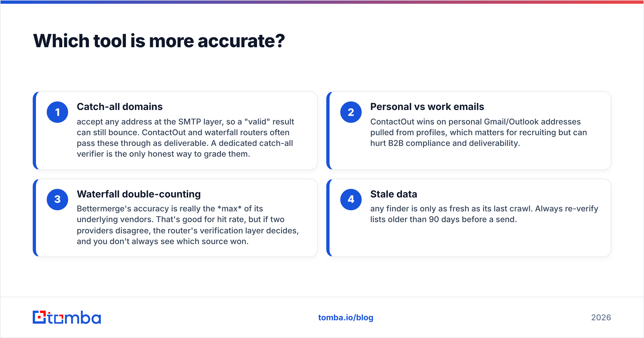Click the number 1 circle badge
This screenshot has width=644, height=338.
pos(57,112)
